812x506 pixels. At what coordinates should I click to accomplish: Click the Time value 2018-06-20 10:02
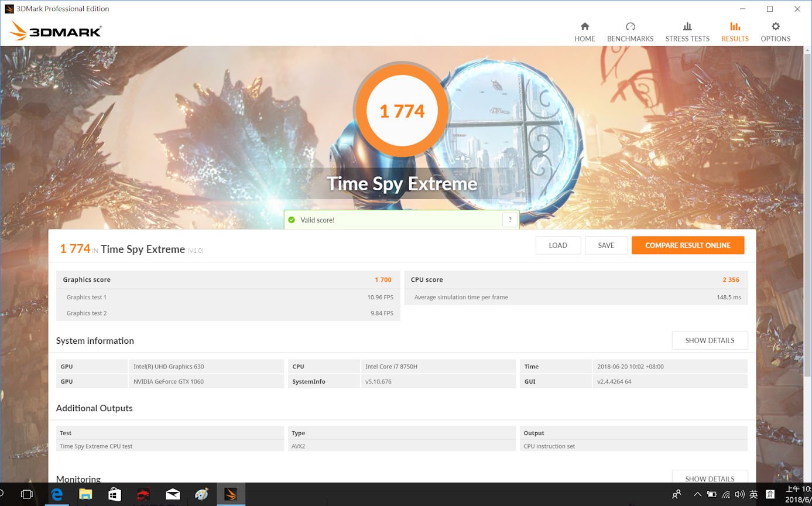point(631,367)
